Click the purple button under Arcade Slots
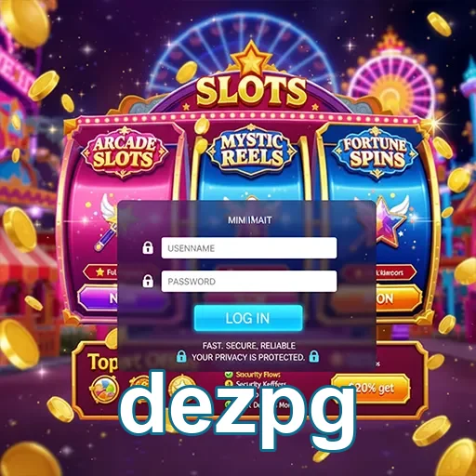This screenshot has height=476, width=476. pos(99,298)
